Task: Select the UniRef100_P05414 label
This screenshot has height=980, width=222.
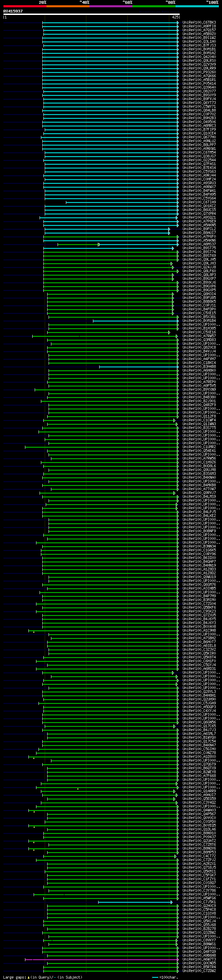Action: coord(199,84)
